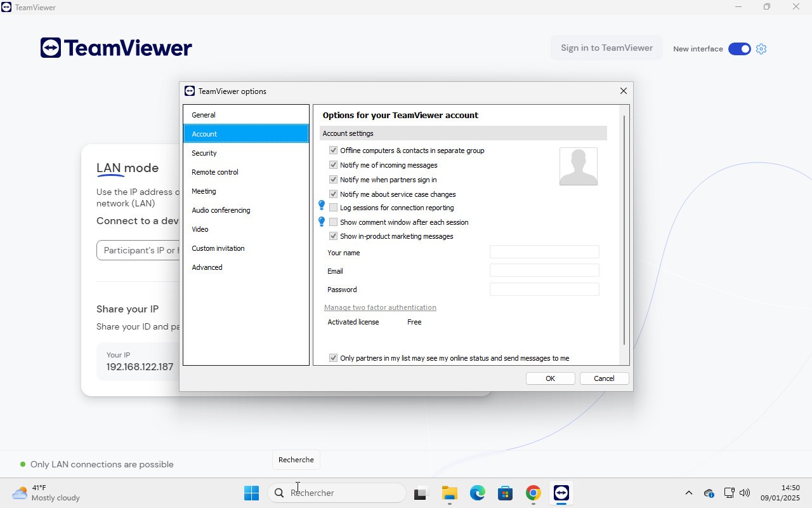Click the lightbulb hint beside Show comment window
Viewport: 812px width, 508px height.
322,222
